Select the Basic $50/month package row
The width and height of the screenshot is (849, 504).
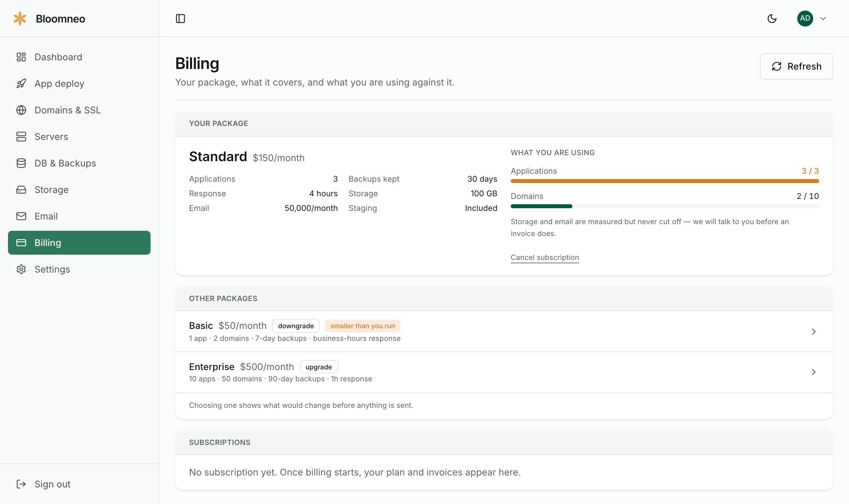[504, 332]
